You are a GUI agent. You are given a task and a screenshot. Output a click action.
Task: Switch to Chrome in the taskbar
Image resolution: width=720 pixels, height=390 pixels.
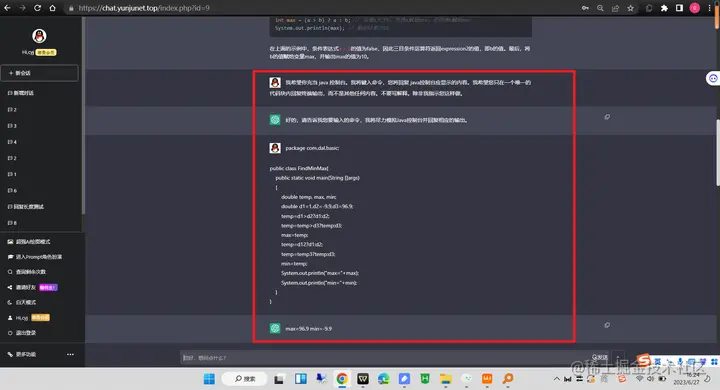click(342, 379)
